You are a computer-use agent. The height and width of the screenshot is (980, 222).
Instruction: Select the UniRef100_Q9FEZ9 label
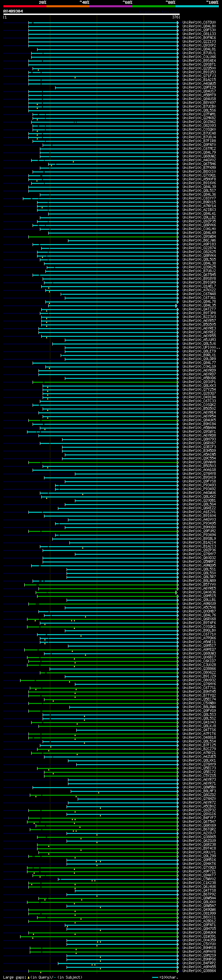point(199,87)
